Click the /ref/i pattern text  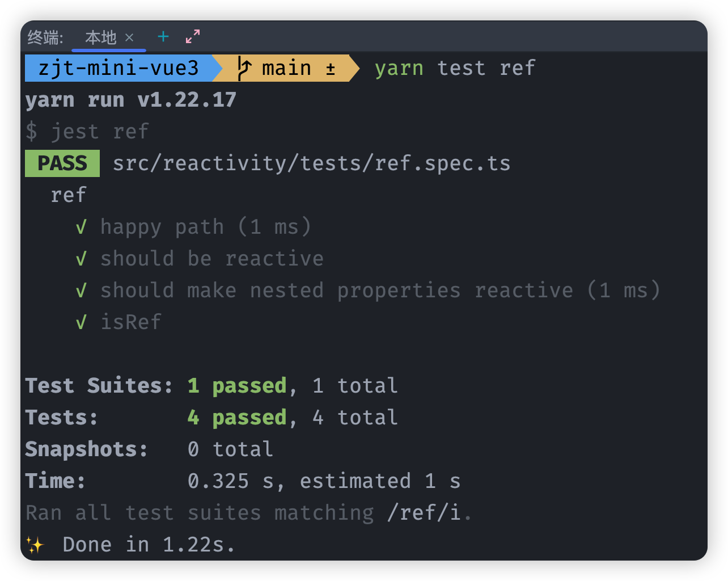(x=424, y=513)
